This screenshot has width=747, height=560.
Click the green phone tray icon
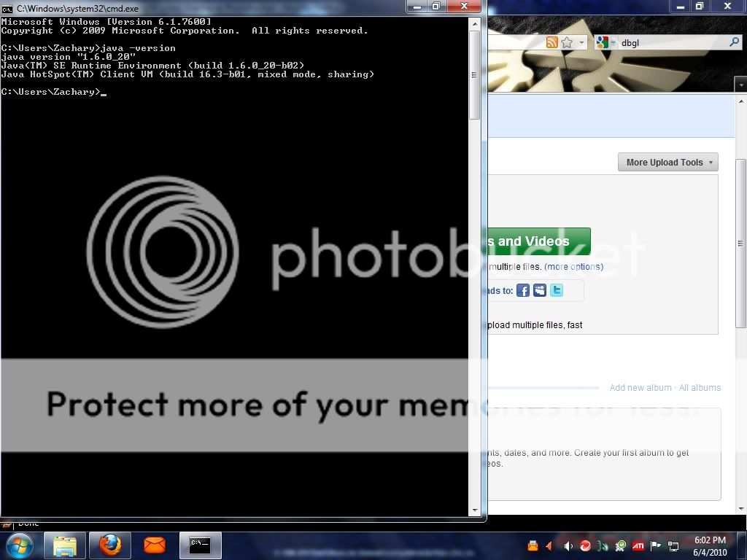pyautogui.click(x=603, y=545)
